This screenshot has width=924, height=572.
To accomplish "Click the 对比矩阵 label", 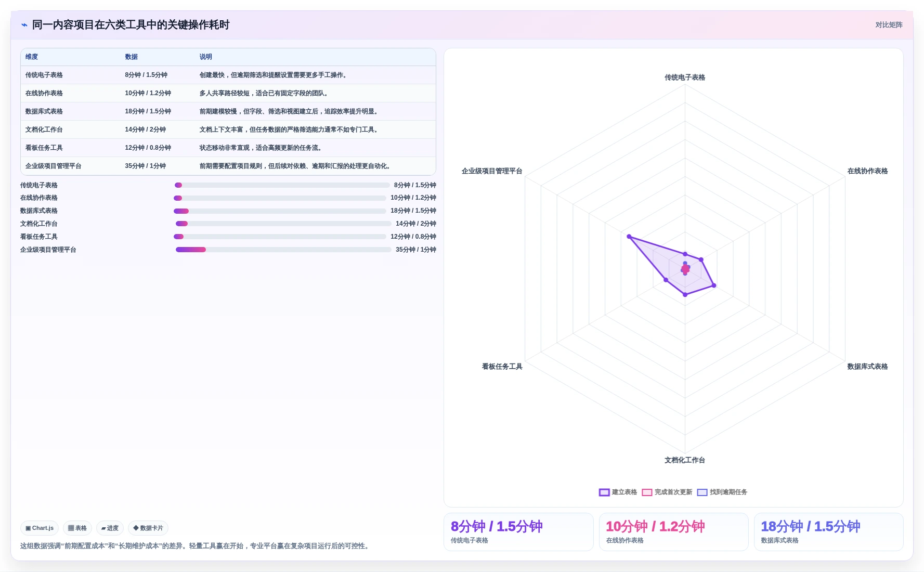I will click(x=889, y=25).
